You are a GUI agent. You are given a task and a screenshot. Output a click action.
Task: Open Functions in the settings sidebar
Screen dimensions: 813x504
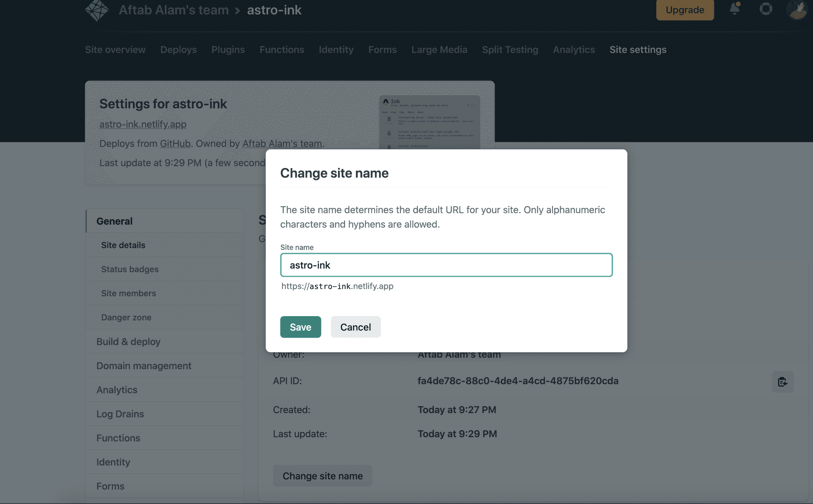[165, 438]
